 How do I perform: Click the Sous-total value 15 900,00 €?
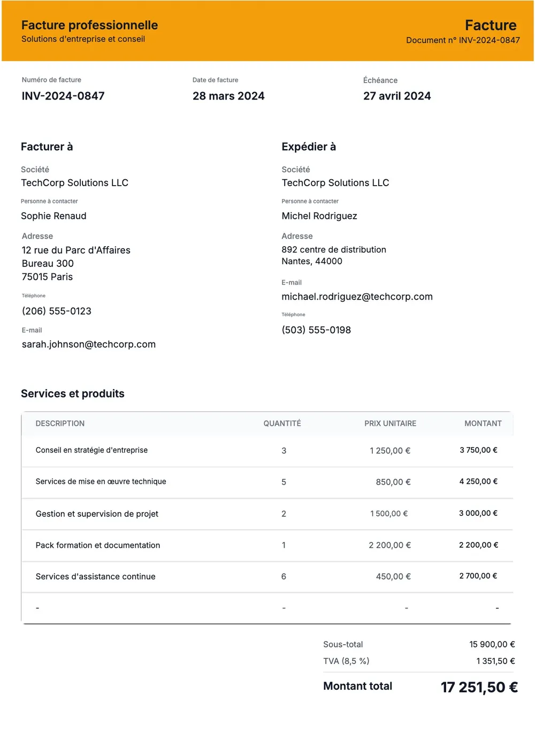[492, 645]
